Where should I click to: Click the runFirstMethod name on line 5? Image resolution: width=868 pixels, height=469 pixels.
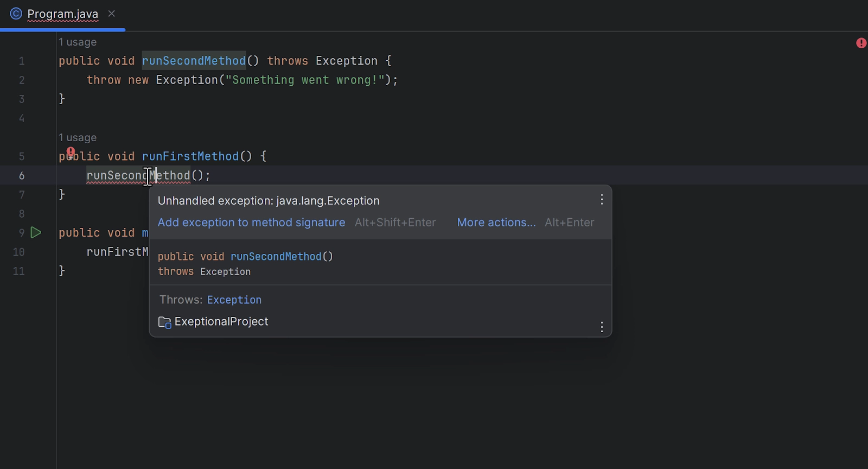click(x=190, y=156)
